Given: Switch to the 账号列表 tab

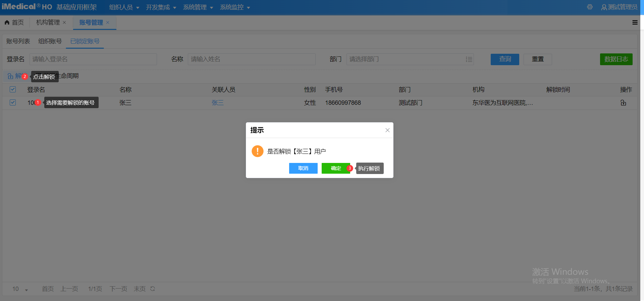Looking at the screenshot, I should 18,41.
